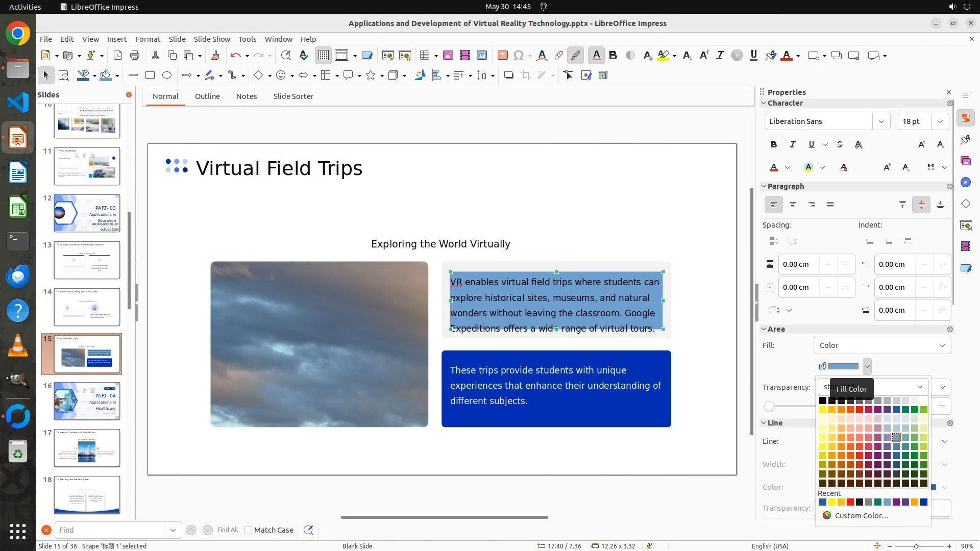
Task: Pick the black swatch in the palette
Action: (x=823, y=401)
